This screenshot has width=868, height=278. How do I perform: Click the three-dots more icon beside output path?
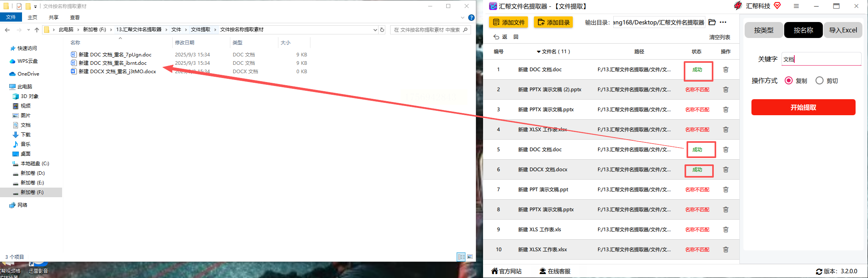tap(723, 22)
